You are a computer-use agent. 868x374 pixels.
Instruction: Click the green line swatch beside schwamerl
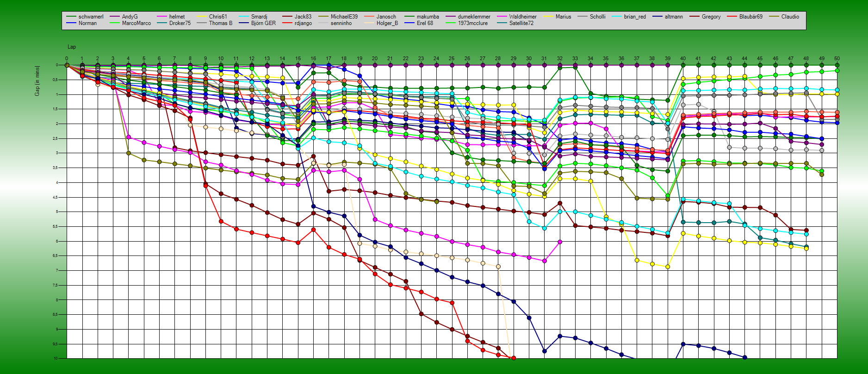point(71,17)
